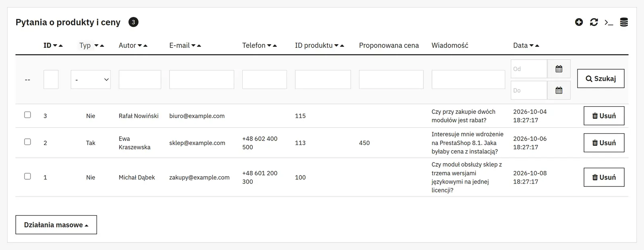Screen dimensions: 644x250
Task: Remove the zakupy@example.com entry using Usuń
Action: tap(604, 178)
